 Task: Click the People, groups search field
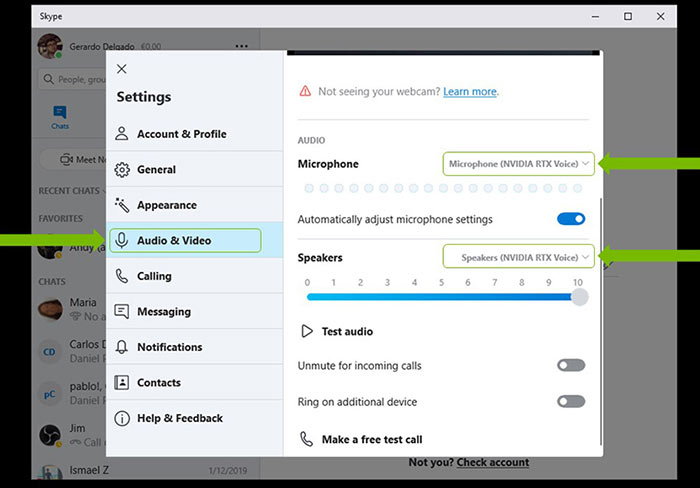(x=72, y=79)
